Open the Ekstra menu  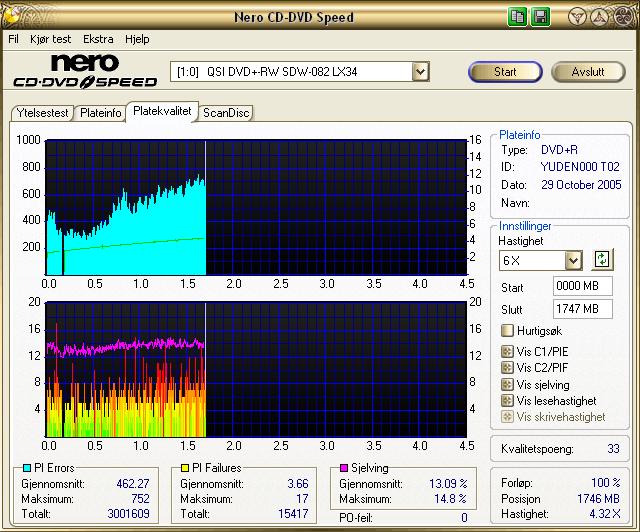[x=98, y=39]
